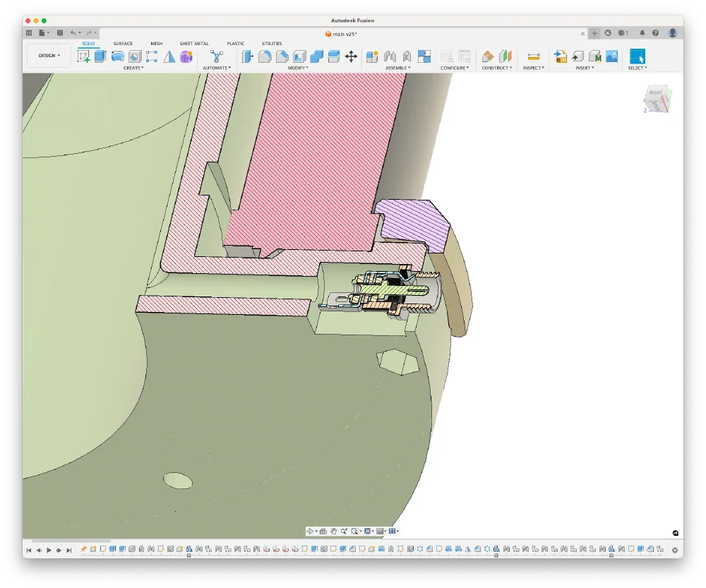The width and height of the screenshot is (706, 588).
Task: Expand the MODIFY menu dropdown
Action: [299, 68]
